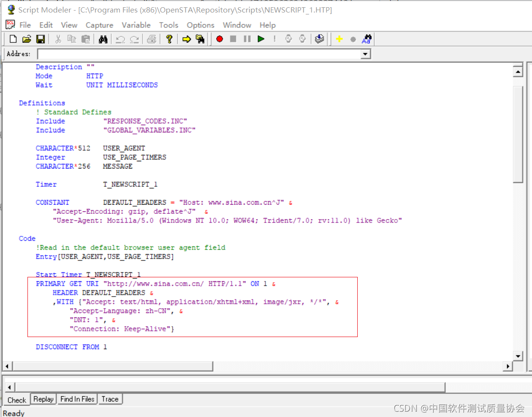The height and width of the screenshot is (417, 532).
Task: Switch to the Find In Files tab
Action: coord(78,399)
